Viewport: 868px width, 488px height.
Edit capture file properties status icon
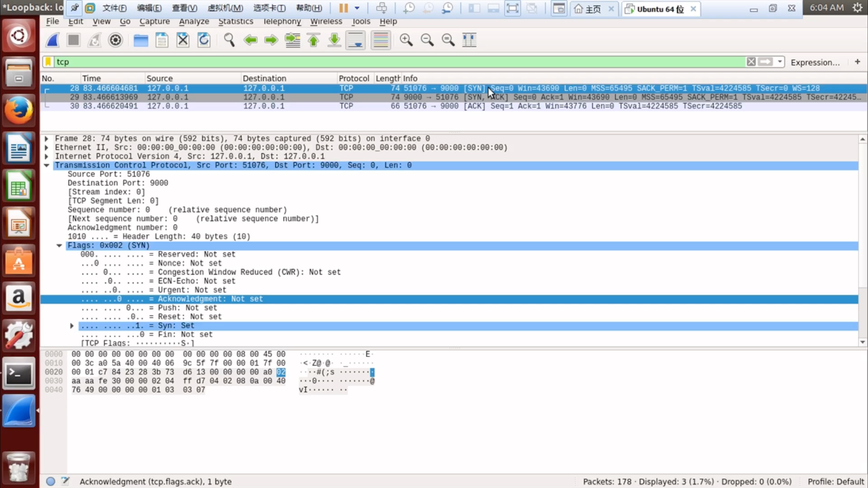click(66, 481)
